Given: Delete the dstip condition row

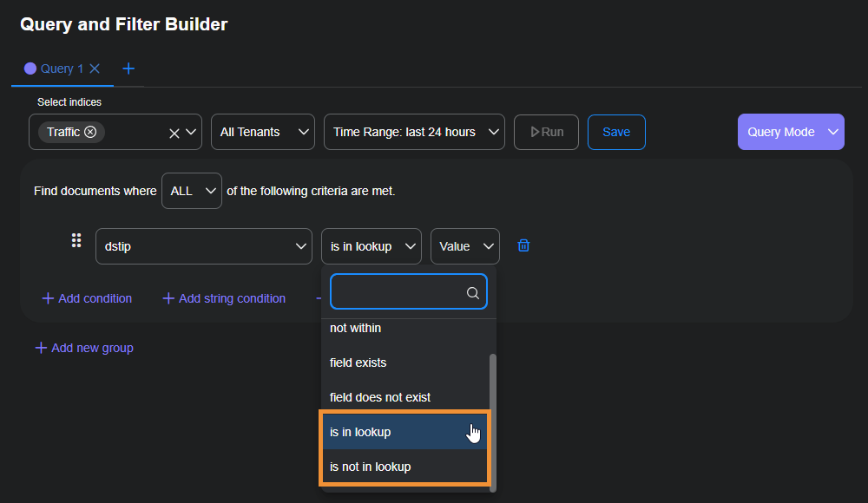Looking at the screenshot, I should [523, 245].
